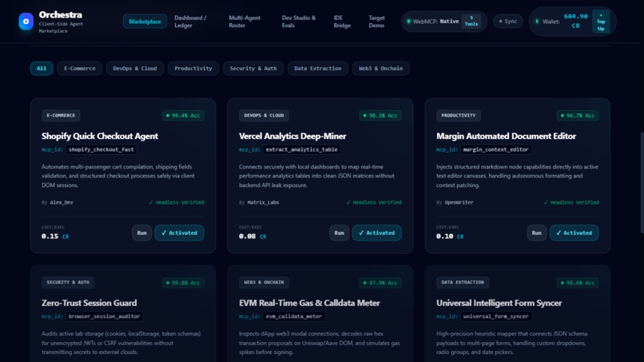The image size is (644, 362).
Task: Select the Security & Auth filter chip
Action: click(253, 68)
